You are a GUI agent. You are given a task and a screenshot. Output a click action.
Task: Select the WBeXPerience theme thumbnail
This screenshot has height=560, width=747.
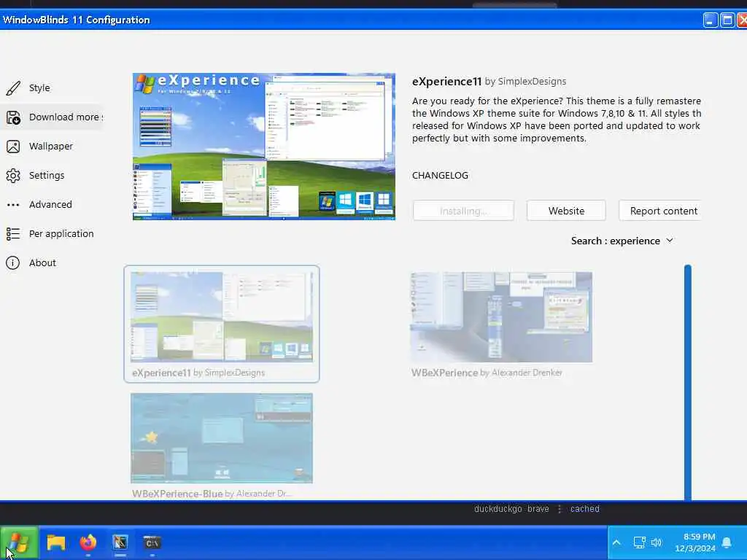501,317
